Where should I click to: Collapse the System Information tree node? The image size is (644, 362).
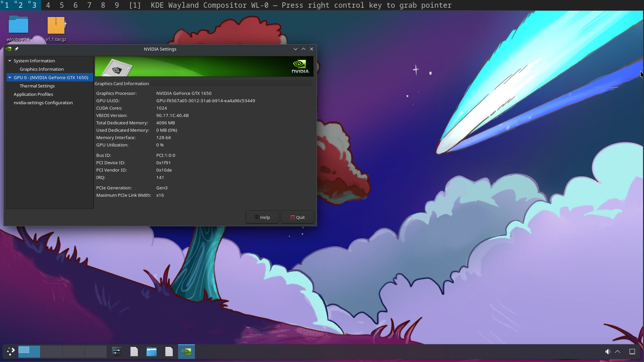10,61
